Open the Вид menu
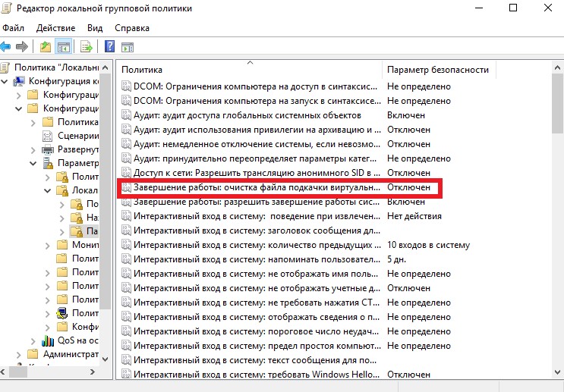 95,28
